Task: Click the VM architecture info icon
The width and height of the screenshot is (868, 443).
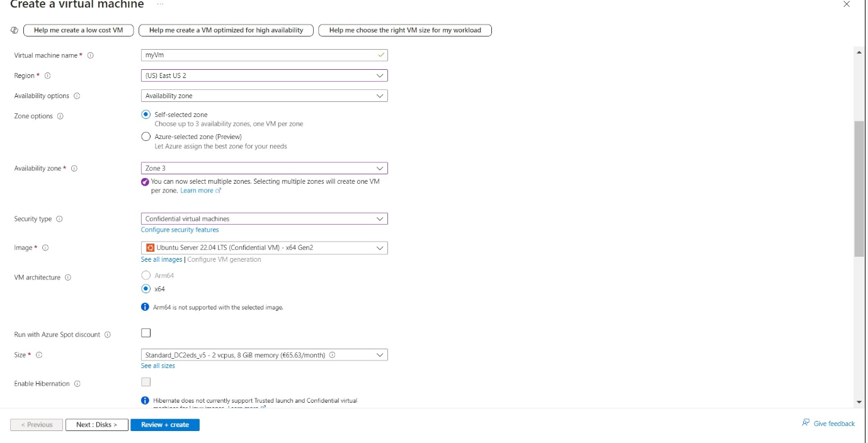Action: (x=68, y=278)
